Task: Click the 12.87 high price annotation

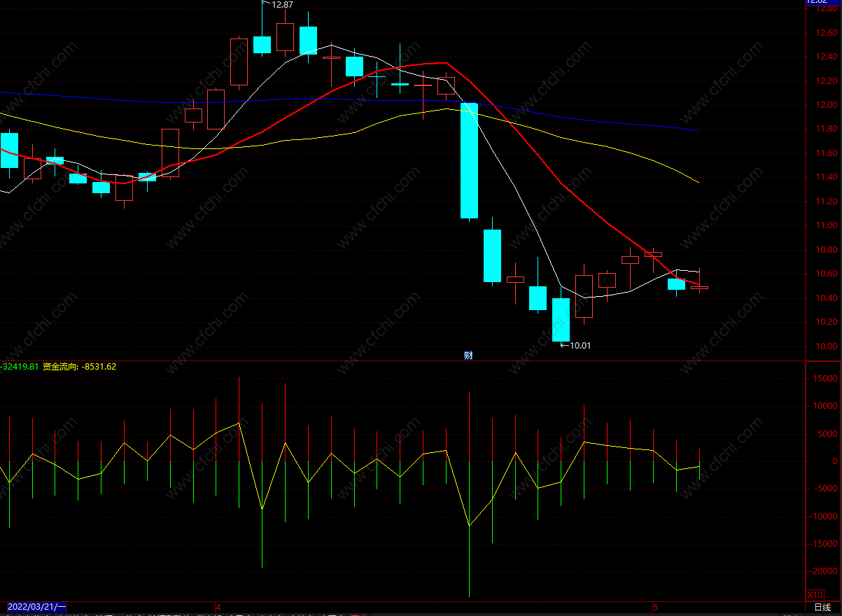Action: click(282, 5)
